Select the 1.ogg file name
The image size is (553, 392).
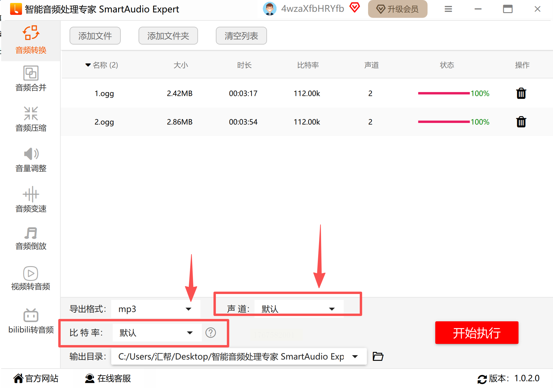[x=104, y=94]
